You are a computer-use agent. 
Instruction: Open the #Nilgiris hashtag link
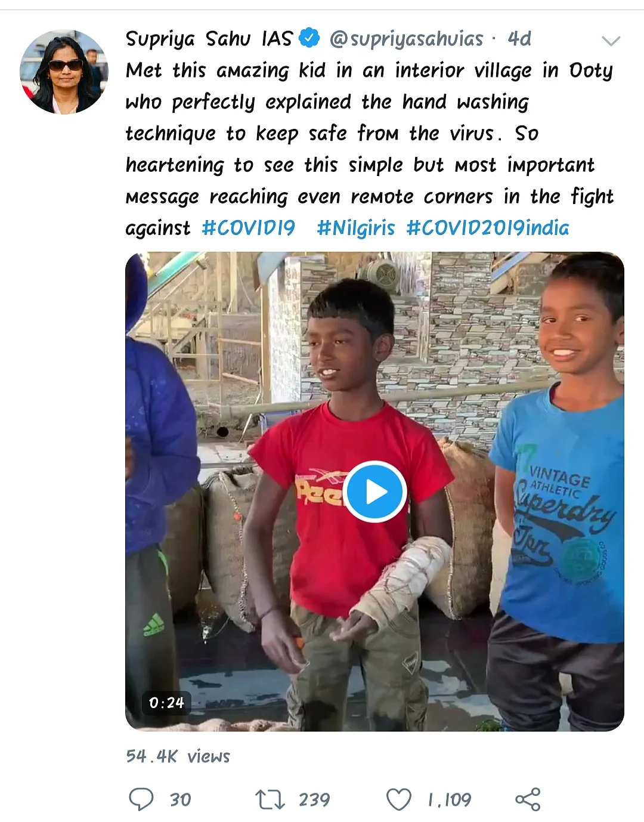tap(356, 228)
